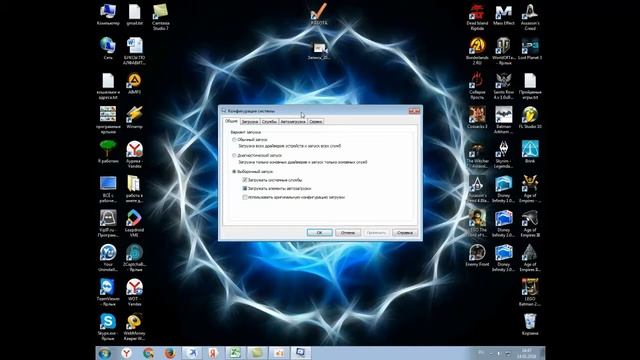The width and height of the screenshot is (640, 360).
Task: Open the Windows Start menu
Action: 105,353
